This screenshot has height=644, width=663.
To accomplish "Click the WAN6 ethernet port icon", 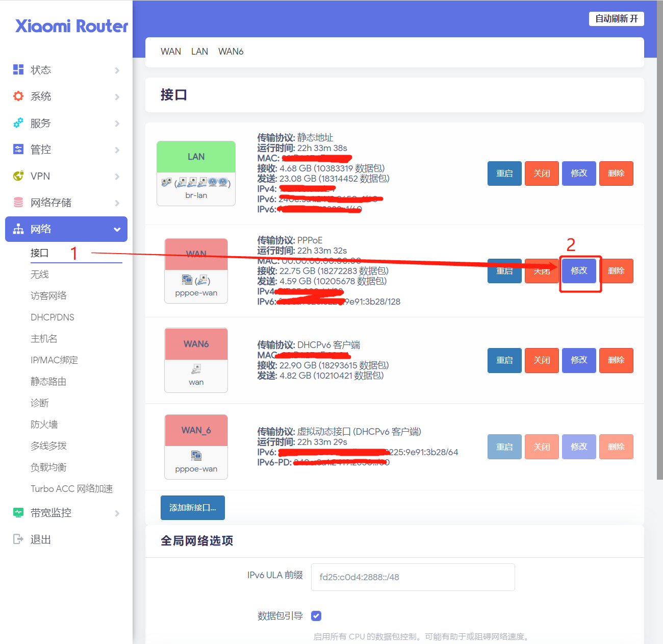I will (196, 368).
